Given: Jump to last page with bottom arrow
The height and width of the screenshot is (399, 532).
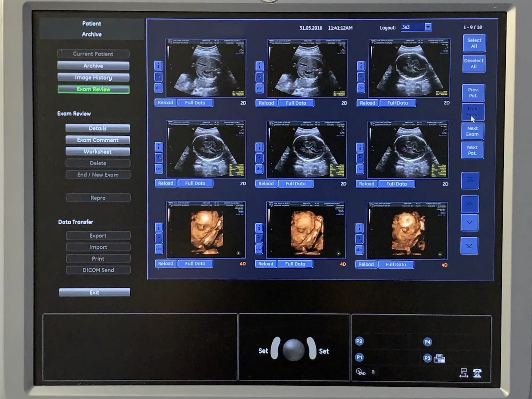Looking at the screenshot, I should (x=469, y=246).
